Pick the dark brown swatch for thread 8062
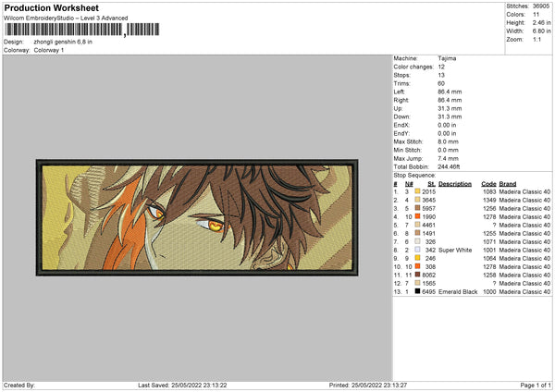This screenshot has height=392, width=555. 418,275
